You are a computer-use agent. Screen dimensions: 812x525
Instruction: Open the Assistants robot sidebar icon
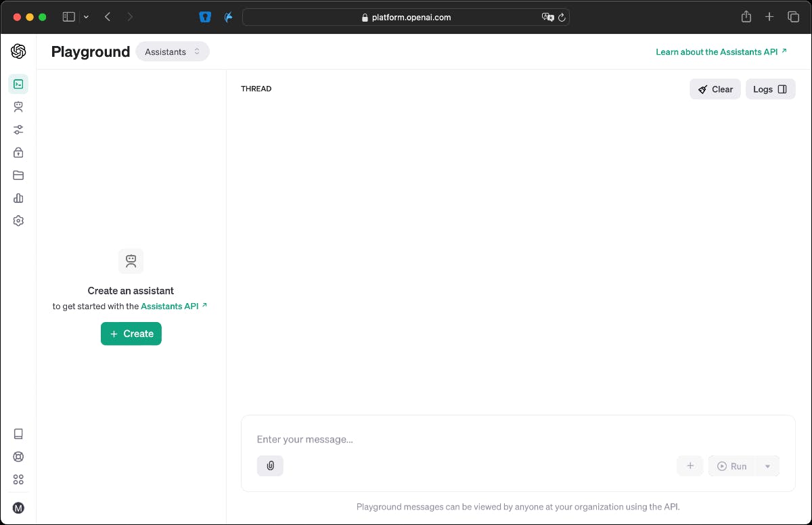point(18,107)
